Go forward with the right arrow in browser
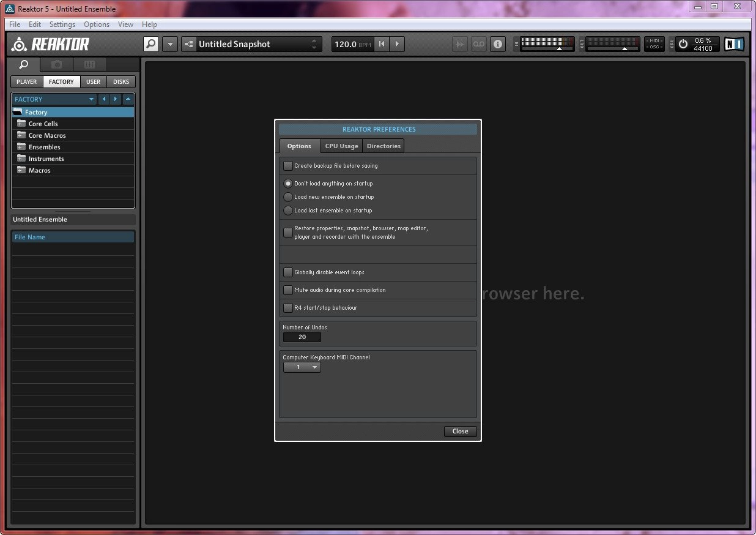The height and width of the screenshot is (535, 756). (x=116, y=99)
